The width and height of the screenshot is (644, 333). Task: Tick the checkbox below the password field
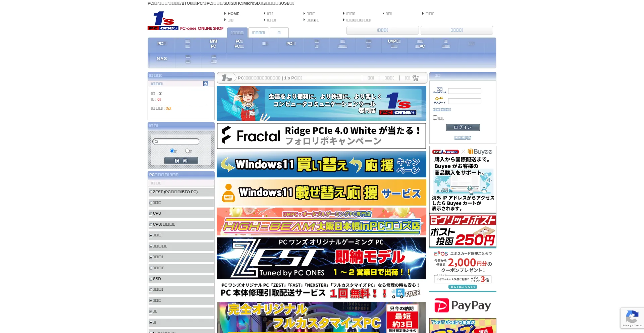click(x=435, y=118)
